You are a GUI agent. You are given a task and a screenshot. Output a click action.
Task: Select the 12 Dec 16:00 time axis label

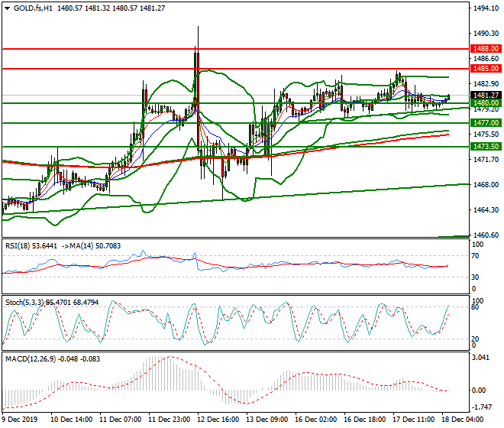[218, 420]
